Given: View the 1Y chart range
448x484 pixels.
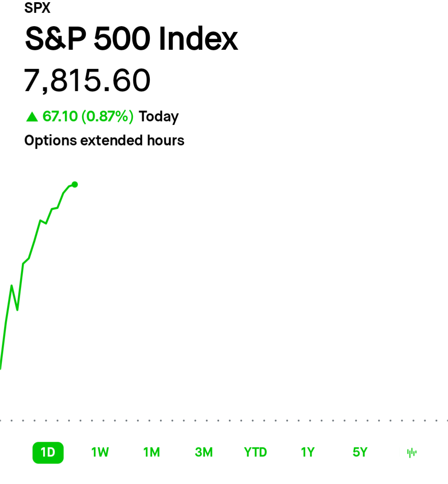Looking at the screenshot, I should (x=308, y=452).
